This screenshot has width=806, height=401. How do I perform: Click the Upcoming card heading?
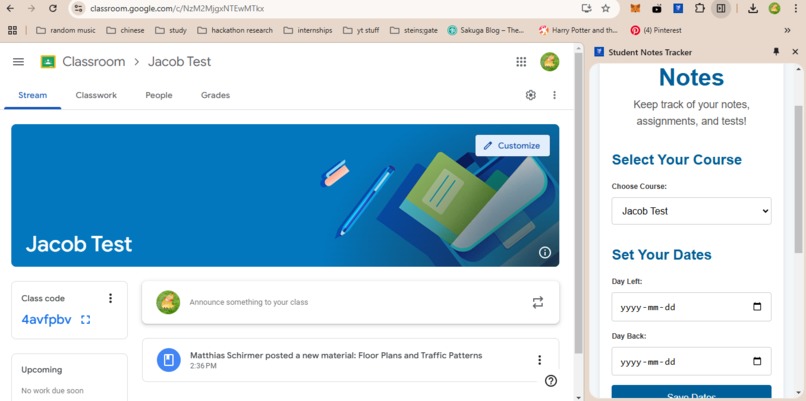coord(42,370)
